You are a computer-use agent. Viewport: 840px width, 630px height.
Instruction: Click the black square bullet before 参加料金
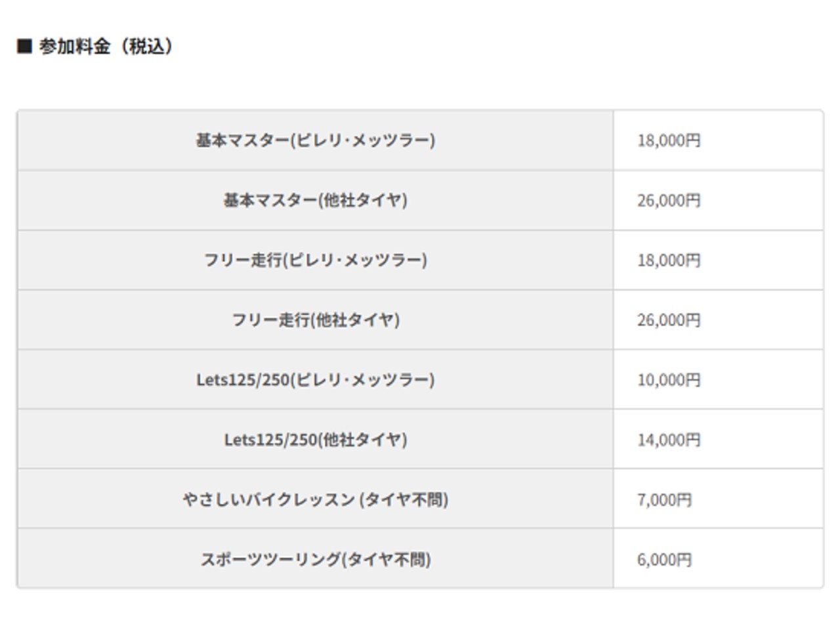(24, 47)
